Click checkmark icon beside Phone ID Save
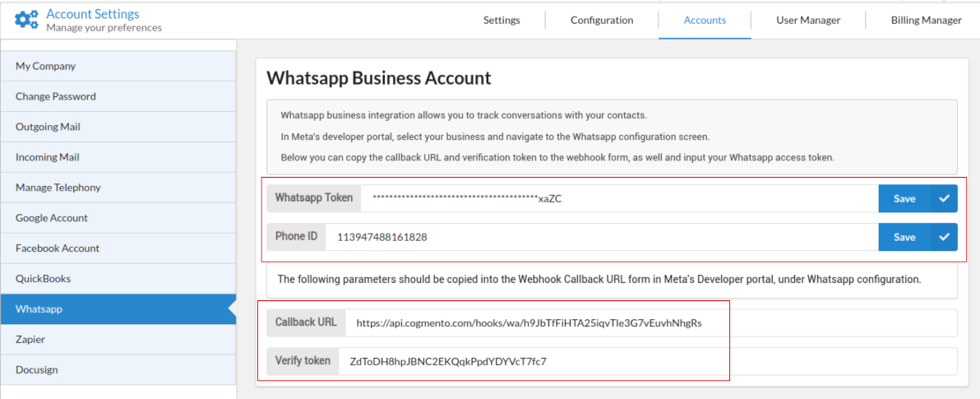This screenshot has height=399, width=980. pos(944,237)
